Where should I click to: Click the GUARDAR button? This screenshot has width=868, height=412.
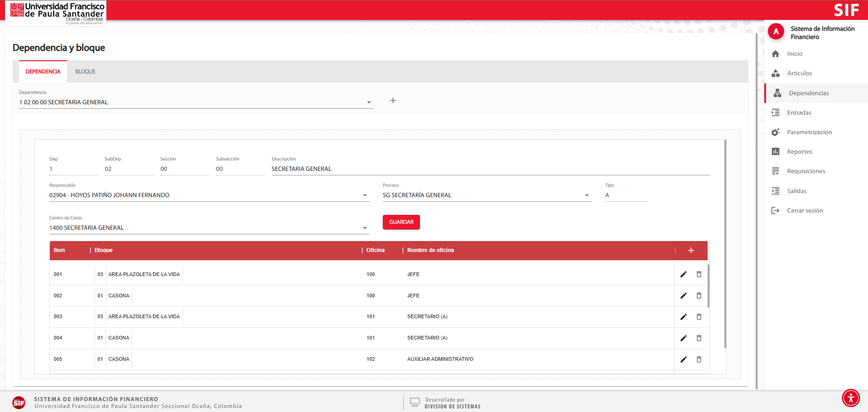click(401, 222)
